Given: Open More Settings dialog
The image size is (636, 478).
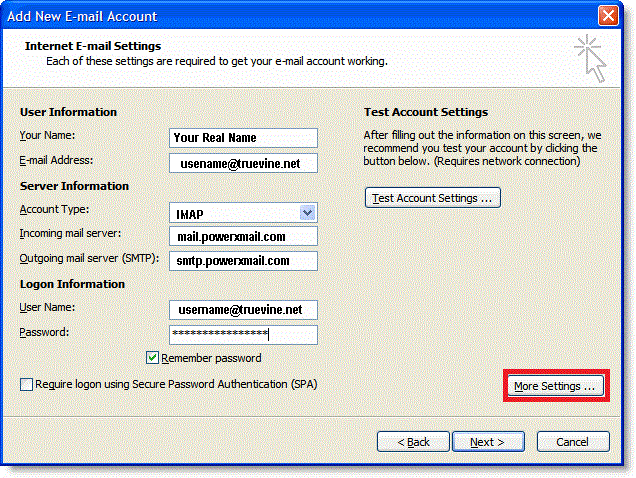Looking at the screenshot, I should pos(555,386).
